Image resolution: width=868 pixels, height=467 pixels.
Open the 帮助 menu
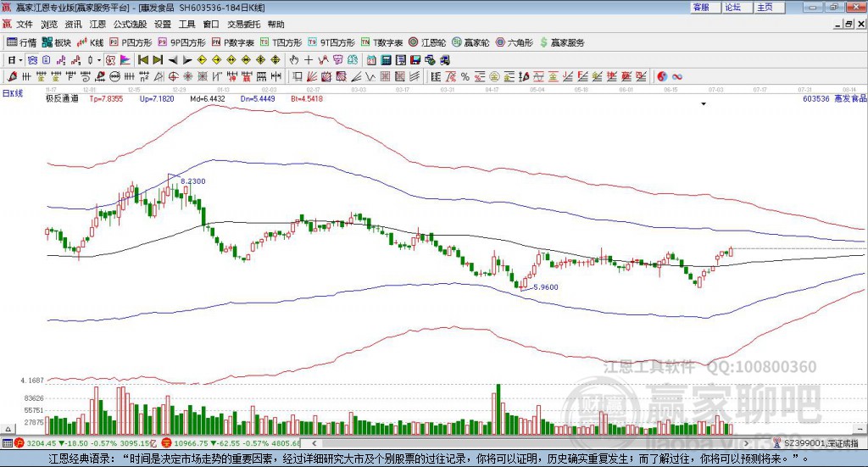[275, 25]
